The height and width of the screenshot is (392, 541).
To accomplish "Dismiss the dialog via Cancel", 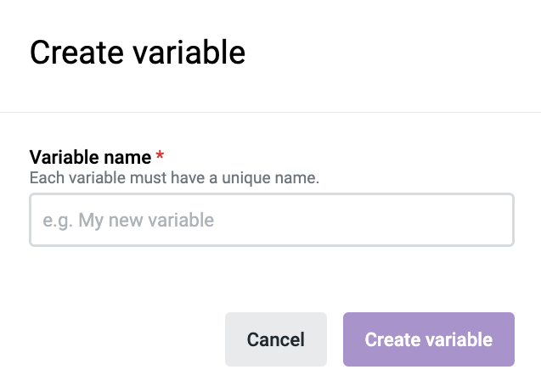I will click(275, 339).
